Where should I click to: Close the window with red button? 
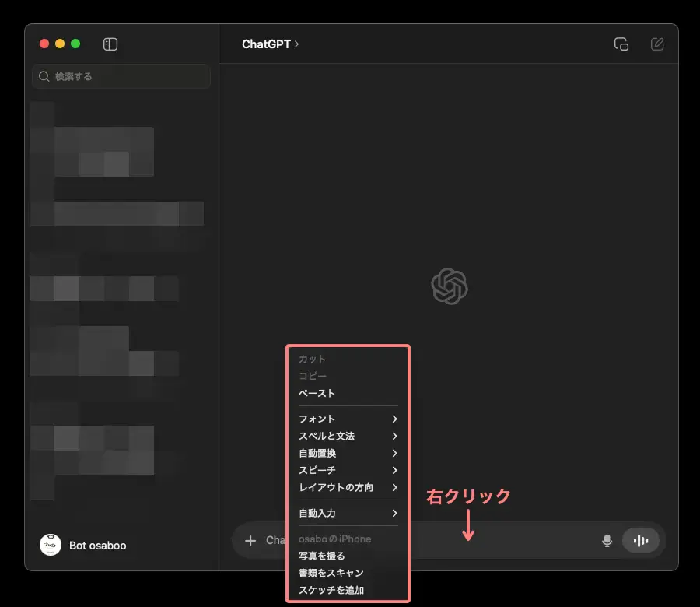pyautogui.click(x=44, y=44)
